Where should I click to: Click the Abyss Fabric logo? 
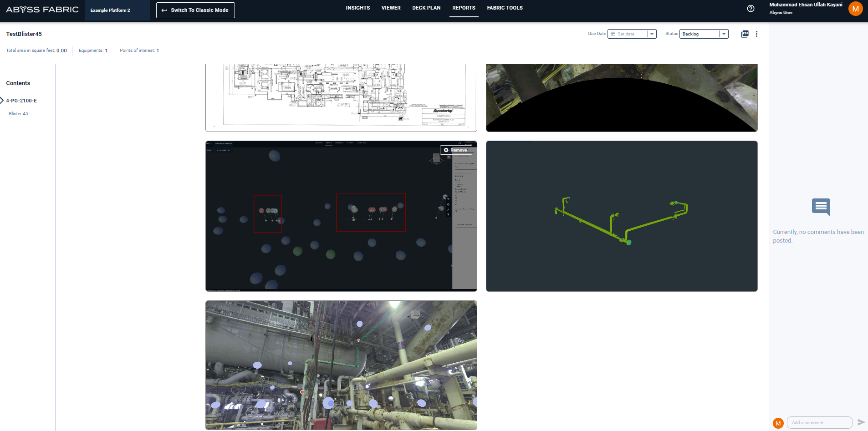(42, 10)
